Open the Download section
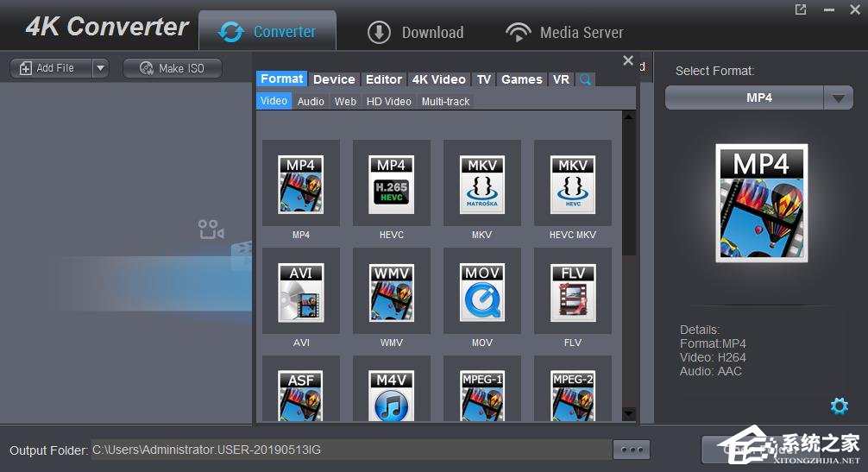The width and height of the screenshot is (868, 472). click(x=416, y=33)
